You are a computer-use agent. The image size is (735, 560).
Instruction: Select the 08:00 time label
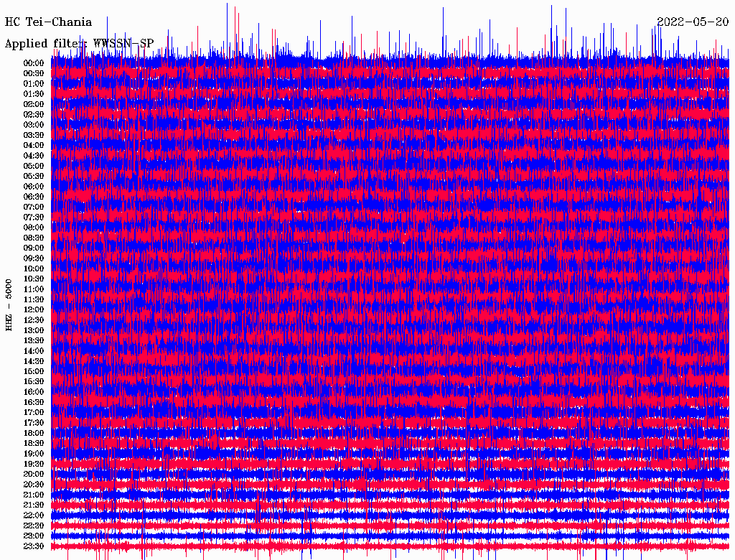[34, 228]
